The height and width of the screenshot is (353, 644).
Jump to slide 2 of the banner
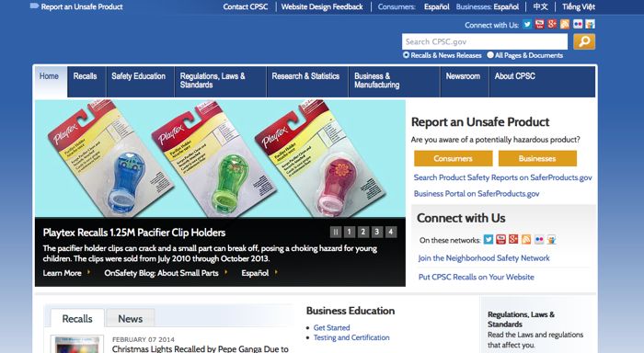tap(363, 232)
